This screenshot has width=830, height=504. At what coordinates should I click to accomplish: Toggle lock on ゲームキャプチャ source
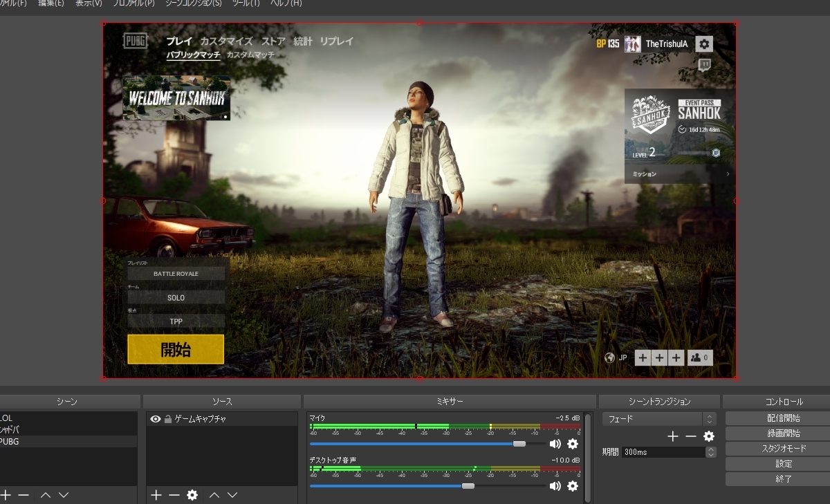(x=168, y=419)
